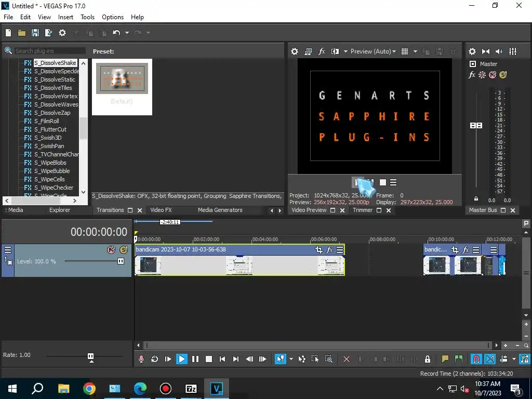
Task: Create a new project with the New icon
Action: click(8, 33)
